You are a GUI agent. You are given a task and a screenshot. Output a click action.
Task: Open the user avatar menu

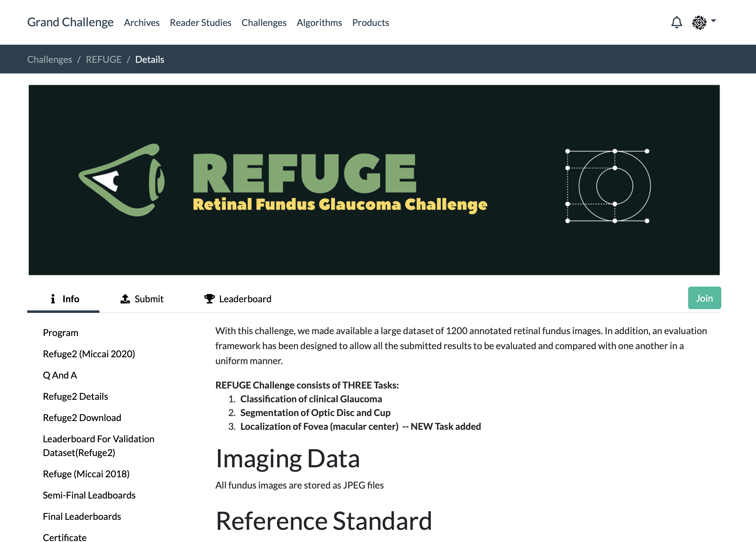point(703,22)
